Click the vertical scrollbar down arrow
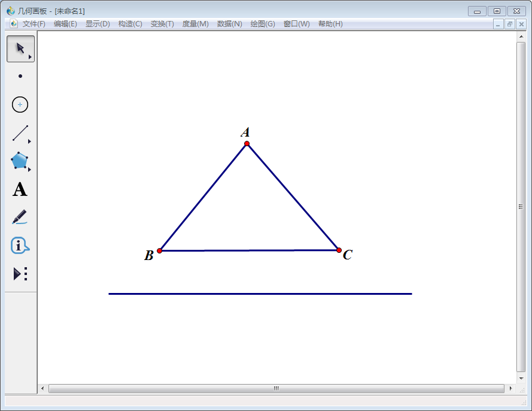532x411 pixels. [x=521, y=379]
